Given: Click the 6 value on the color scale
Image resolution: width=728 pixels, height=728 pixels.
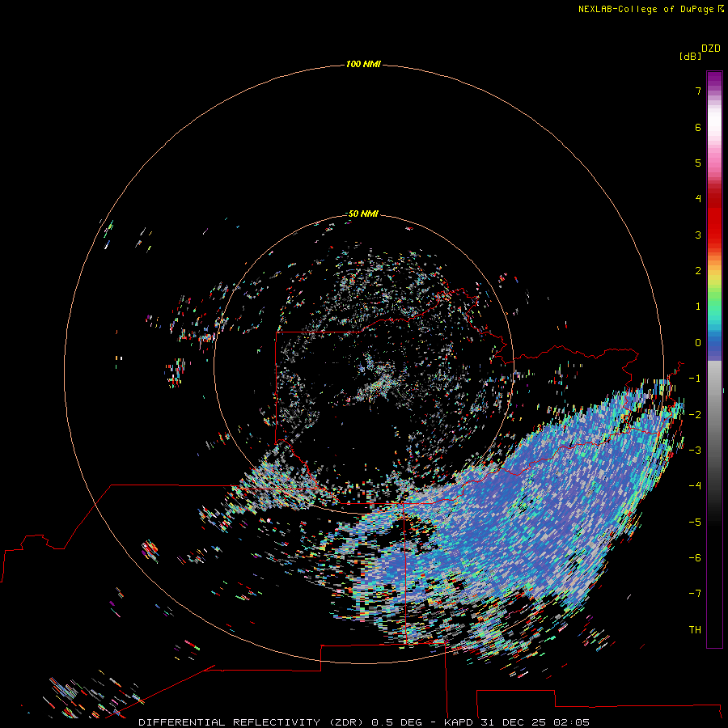Looking at the screenshot, I should pos(698,127).
